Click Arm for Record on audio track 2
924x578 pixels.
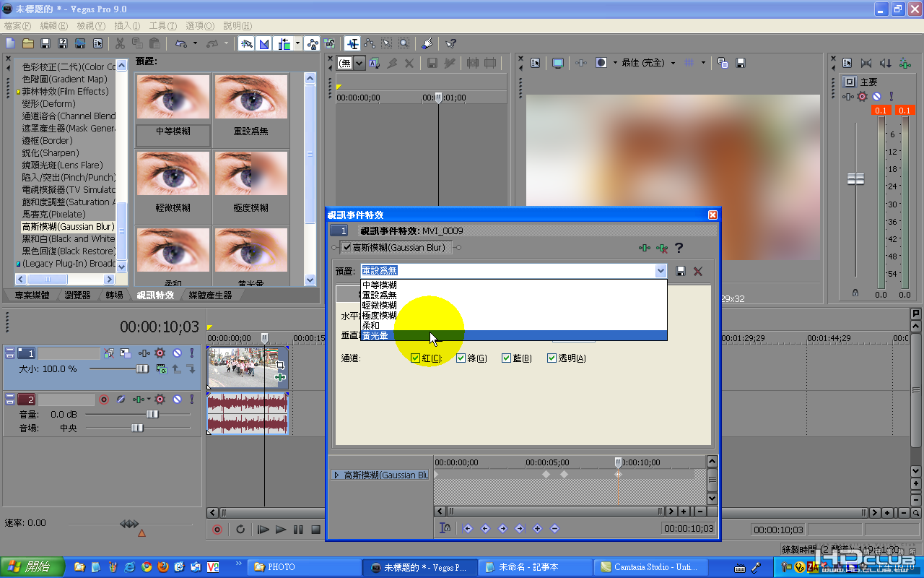click(x=103, y=400)
